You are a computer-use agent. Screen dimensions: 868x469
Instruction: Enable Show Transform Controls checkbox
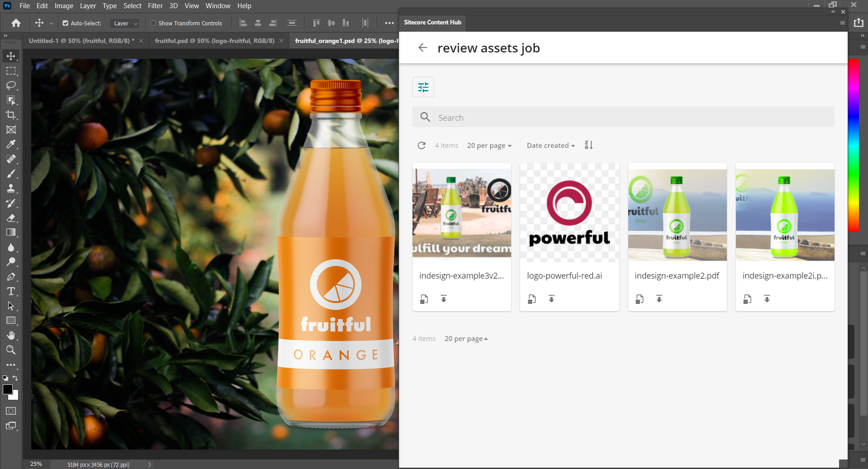coord(153,23)
